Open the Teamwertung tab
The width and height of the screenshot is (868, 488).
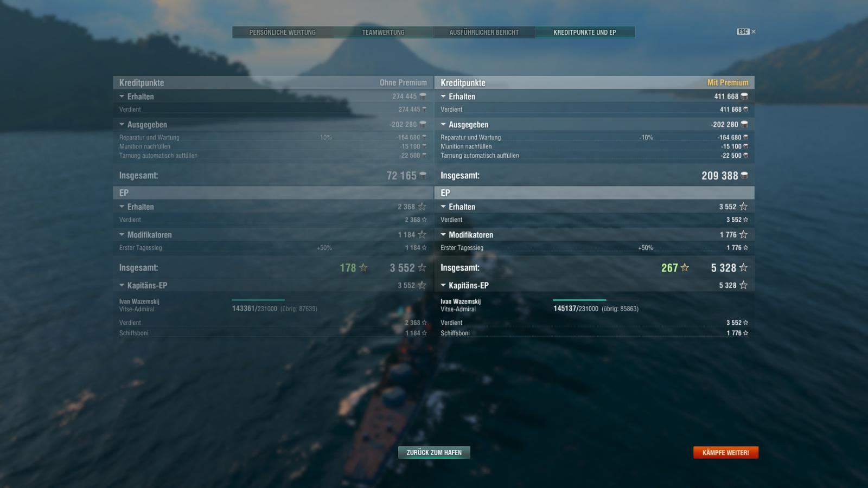tap(384, 32)
